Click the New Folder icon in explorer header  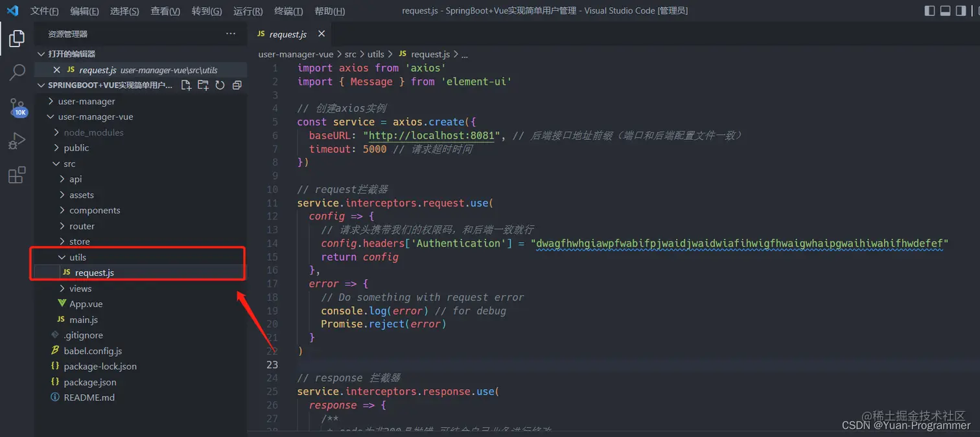pyautogui.click(x=203, y=85)
